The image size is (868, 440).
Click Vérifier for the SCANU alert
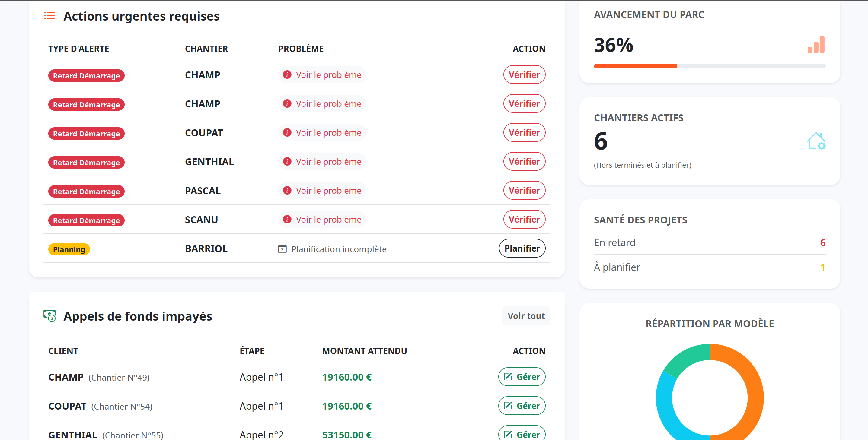tap(524, 220)
